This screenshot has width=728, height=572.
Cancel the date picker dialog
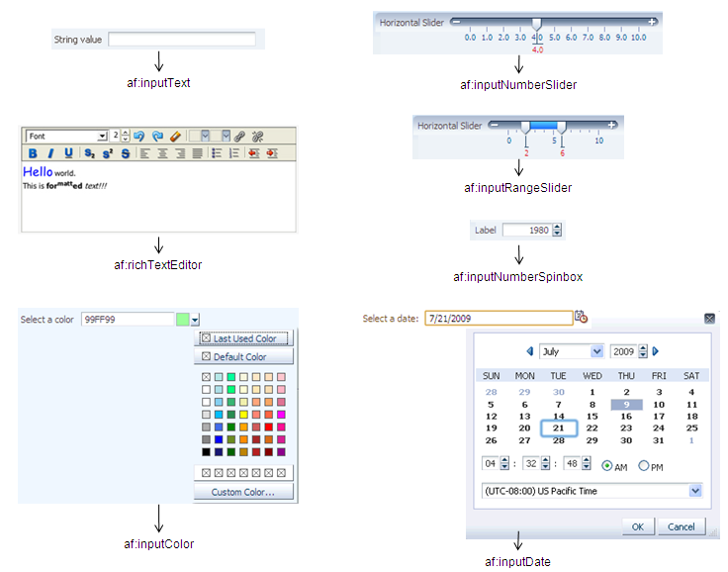(x=682, y=526)
